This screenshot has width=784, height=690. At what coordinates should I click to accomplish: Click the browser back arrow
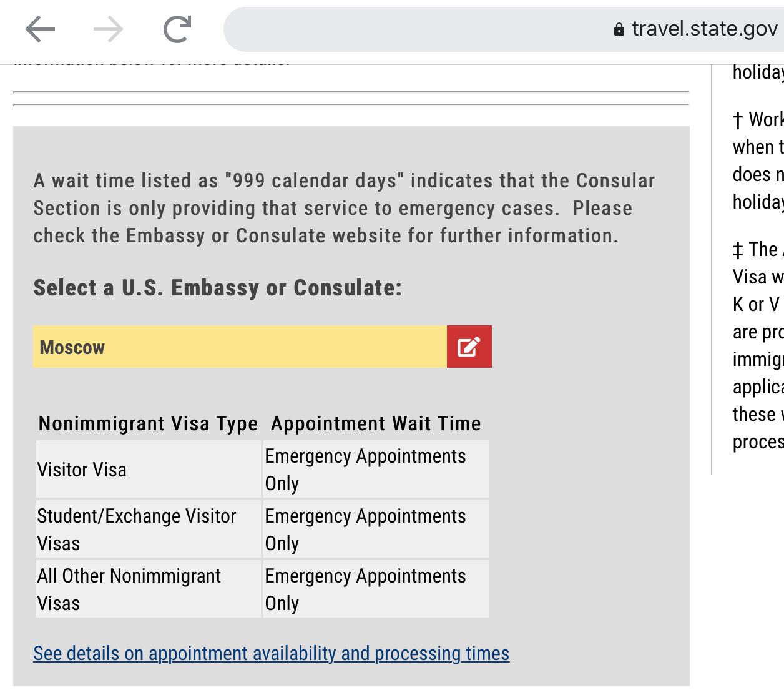click(x=41, y=29)
